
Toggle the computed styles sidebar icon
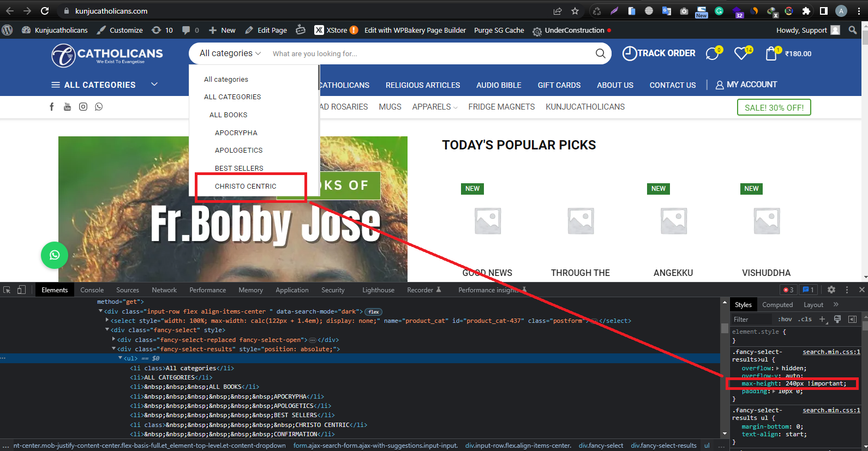pyautogui.click(x=852, y=319)
